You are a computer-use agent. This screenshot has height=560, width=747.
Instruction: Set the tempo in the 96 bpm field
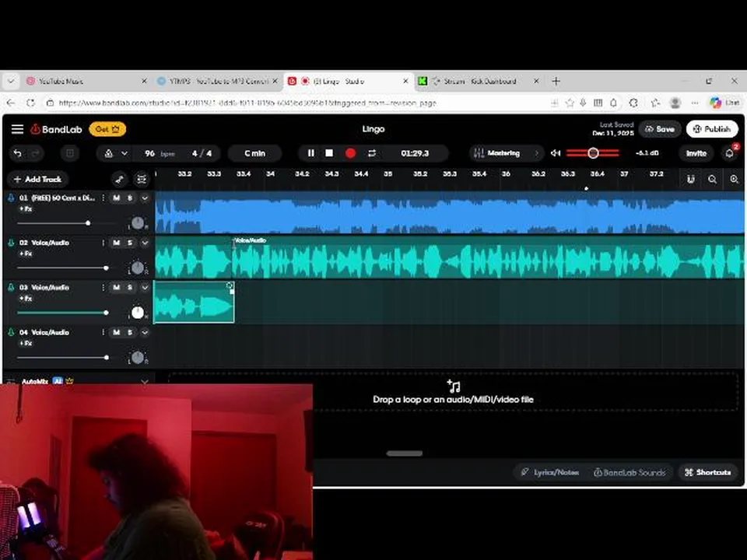pyautogui.click(x=159, y=153)
